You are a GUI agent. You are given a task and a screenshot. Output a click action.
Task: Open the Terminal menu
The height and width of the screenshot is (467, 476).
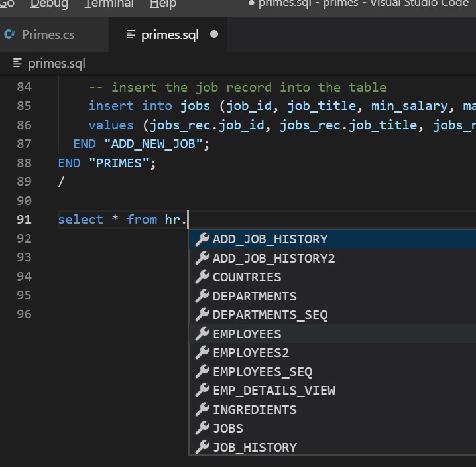tap(109, 4)
